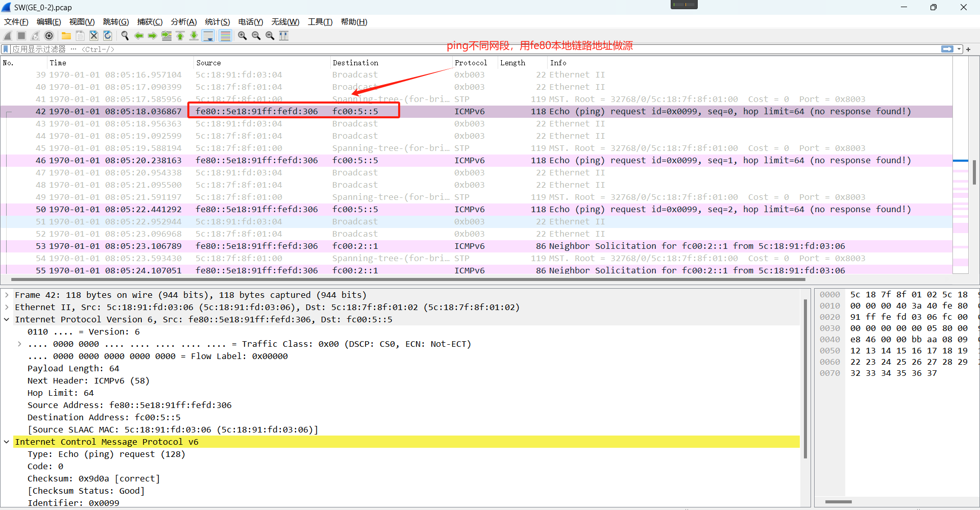The height and width of the screenshot is (510, 980).
Task: Open the 视图(V) menu
Action: click(x=82, y=21)
